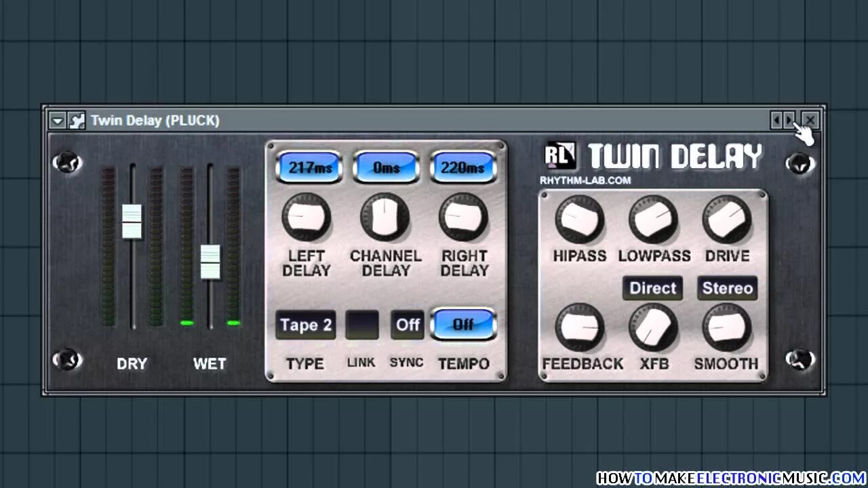Image resolution: width=868 pixels, height=488 pixels.
Task: Click the 0ms channel delay time display
Action: [386, 167]
